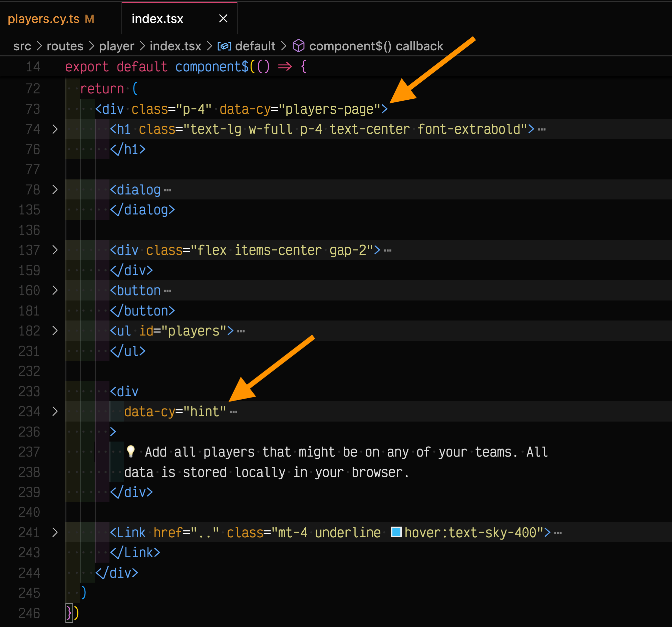
Task: Click the closing </div> on line 239
Action: coord(131,492)
